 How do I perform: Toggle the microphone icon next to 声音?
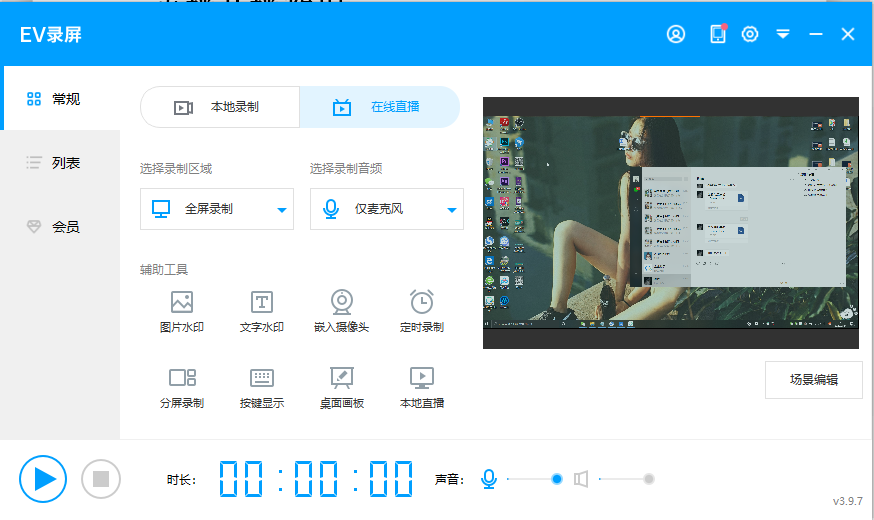[x=489, y=479]
